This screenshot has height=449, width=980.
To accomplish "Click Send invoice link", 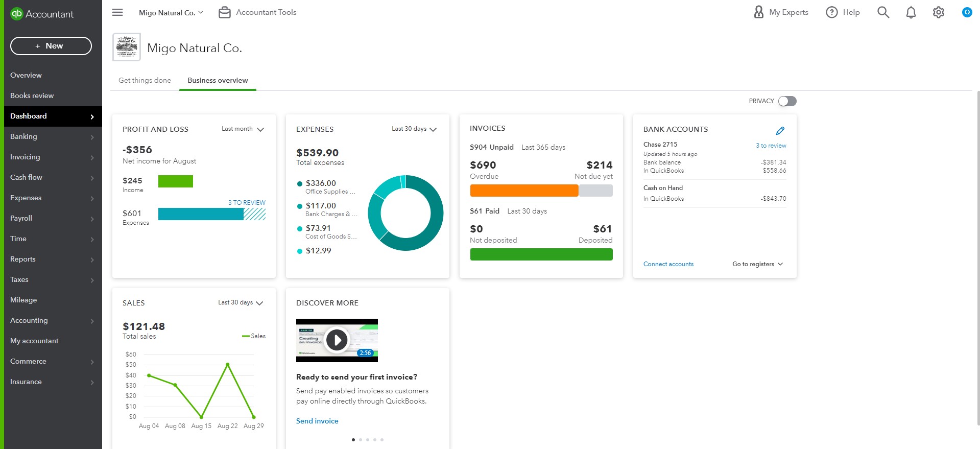I will (317, 421).
